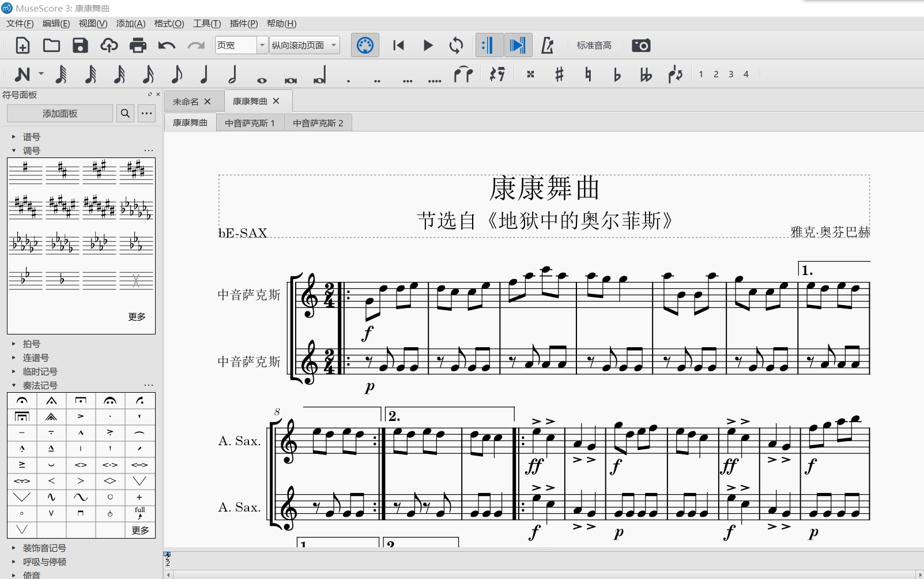
Task: Search palettes with the magnifier button
Action: click(125, 114)
